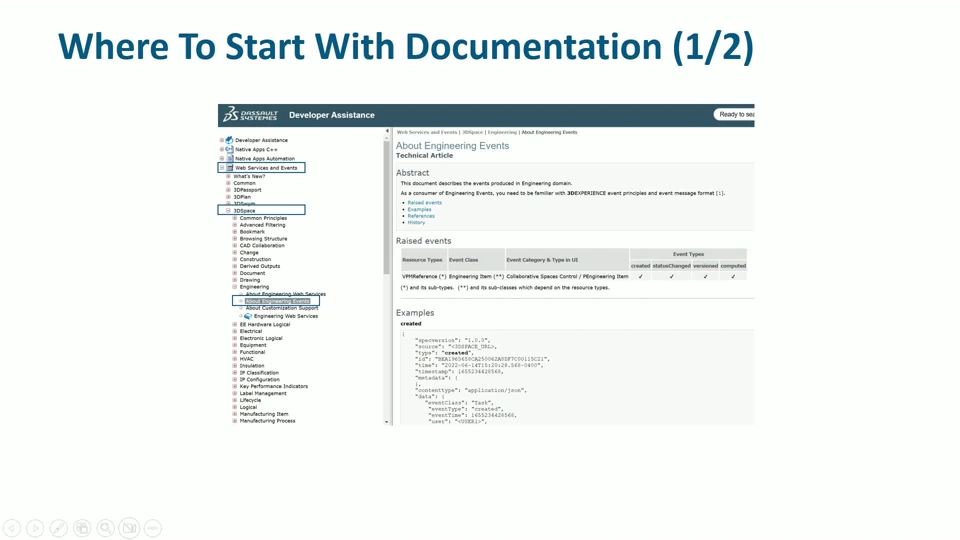This screenshot has height=540, width=960.
Task: Click the tree scrollbar down arrow
Action: [386, 422]
